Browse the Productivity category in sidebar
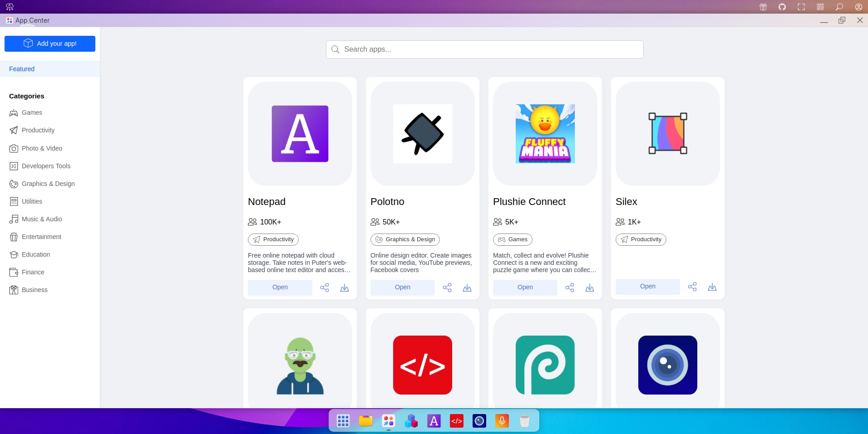The height and width of the screenshot is (434, 868). pos(50,130)
